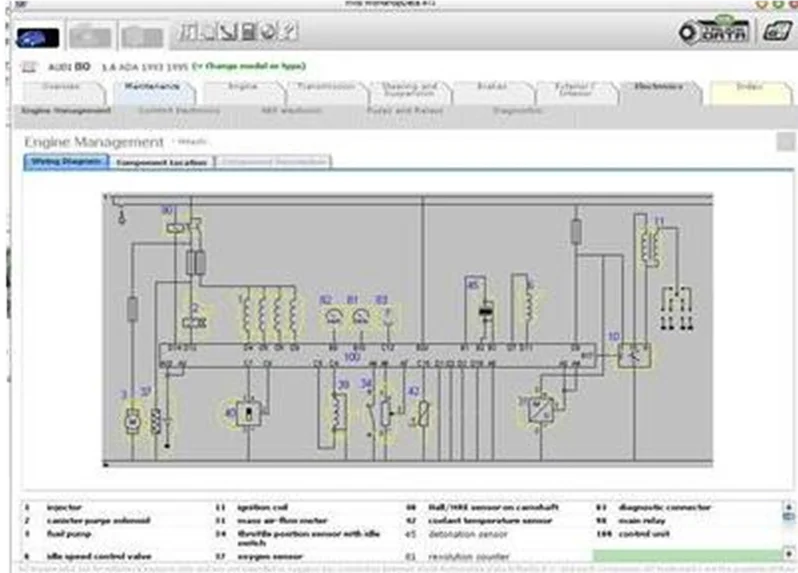Click component 42 temperature sensor in diagram
This screenshot has width=798, height=573.
pos(423,414)
